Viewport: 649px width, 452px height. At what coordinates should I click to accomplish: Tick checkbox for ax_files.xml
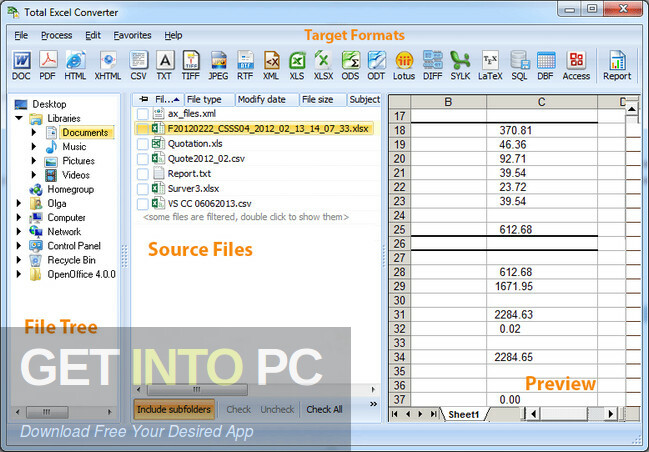point(142,114)
